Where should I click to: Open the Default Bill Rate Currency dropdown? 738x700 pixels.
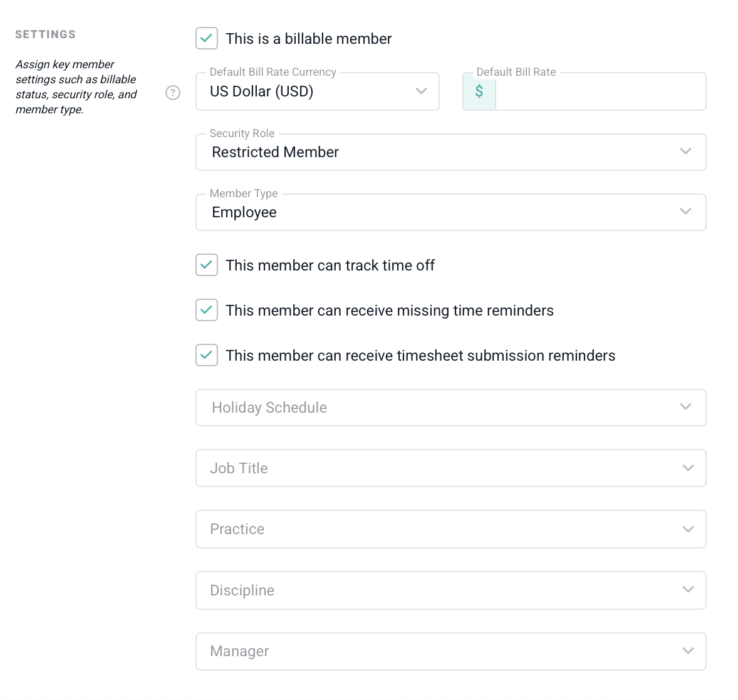tap(317, 91)
